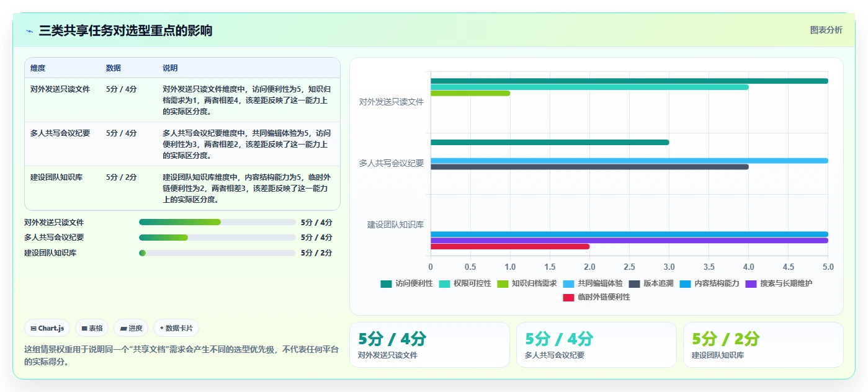868x392 pixels.
Task: Click the 建设团队知识库 progress bar
Action: click(x=217, y=253)
